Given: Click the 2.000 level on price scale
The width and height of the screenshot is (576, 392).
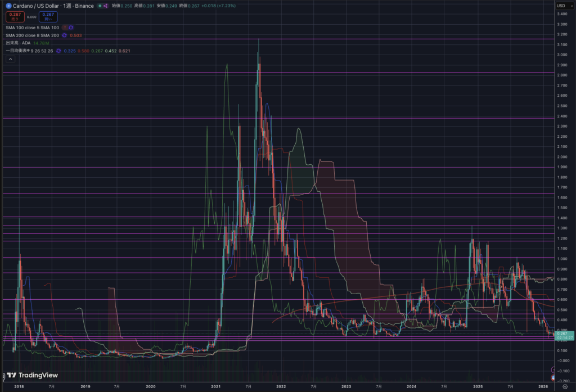Looking at the screenshot, I should [561, 157].
